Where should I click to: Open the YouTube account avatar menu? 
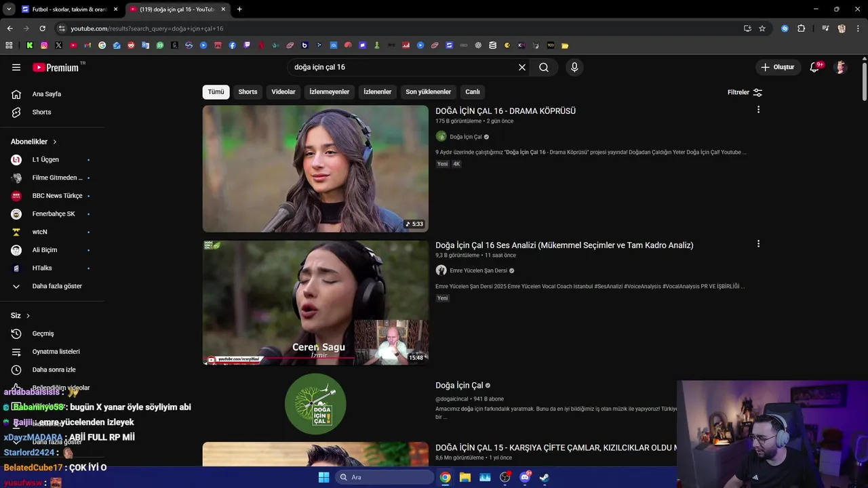841,67
